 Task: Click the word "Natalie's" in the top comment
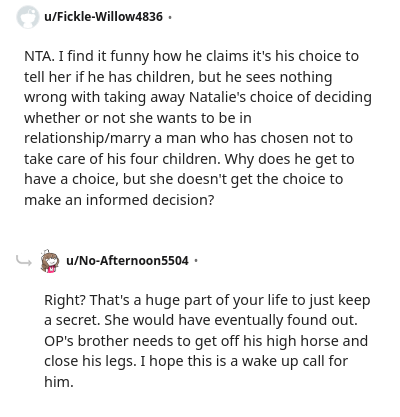point(218,97)
